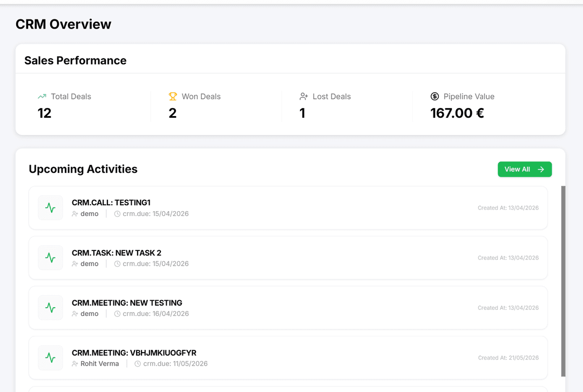
Task: Open the CRM.TASK: NEW TASK 2 activity
Action: [288, 258]
